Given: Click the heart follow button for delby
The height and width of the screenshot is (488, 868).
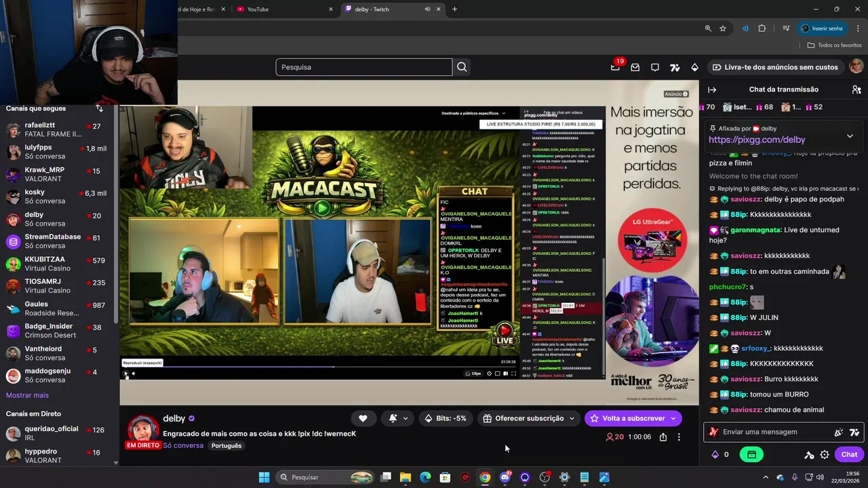Looking at the screenshot, I should click(363, 418).
